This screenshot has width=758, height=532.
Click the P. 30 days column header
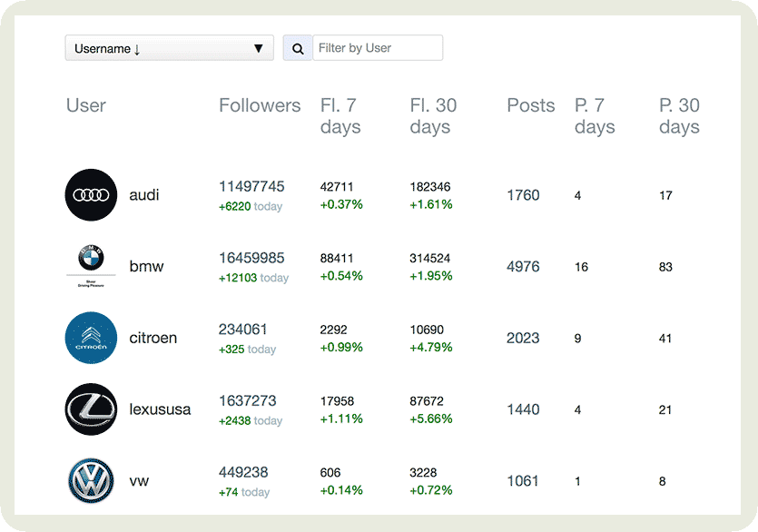coord(679,116)
